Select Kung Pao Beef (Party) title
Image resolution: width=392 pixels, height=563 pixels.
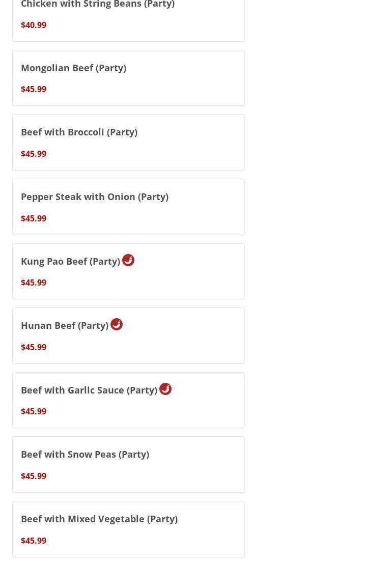[x=70, y=261]
